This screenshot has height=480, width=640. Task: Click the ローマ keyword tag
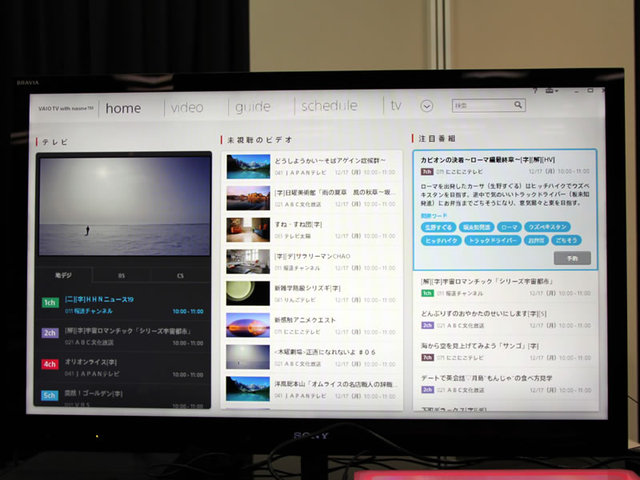coord(510,227)
